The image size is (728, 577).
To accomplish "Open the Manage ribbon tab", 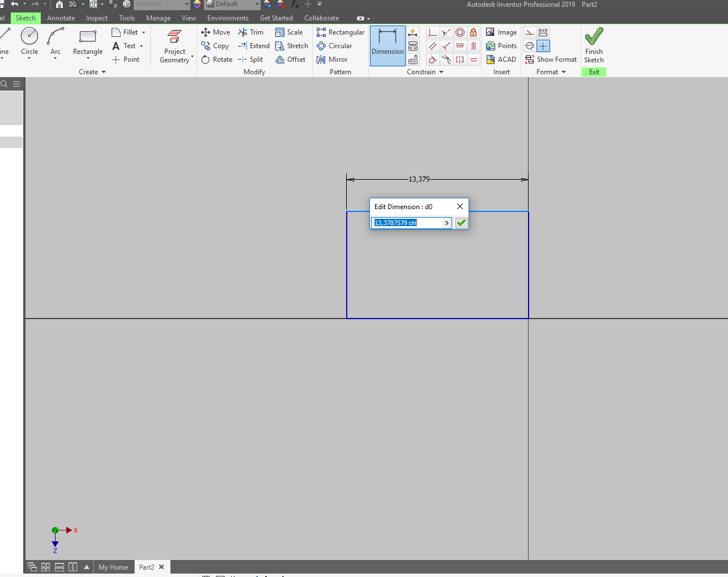I will (158, 18).
